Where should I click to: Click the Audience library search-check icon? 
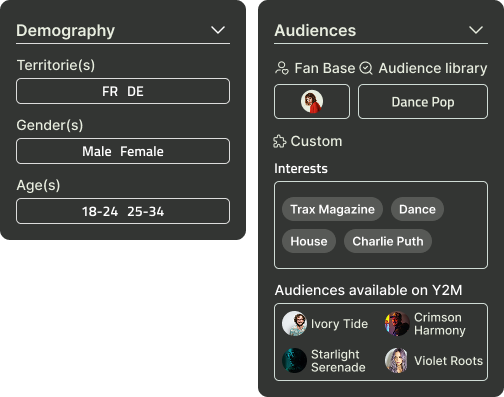(366, 68)
